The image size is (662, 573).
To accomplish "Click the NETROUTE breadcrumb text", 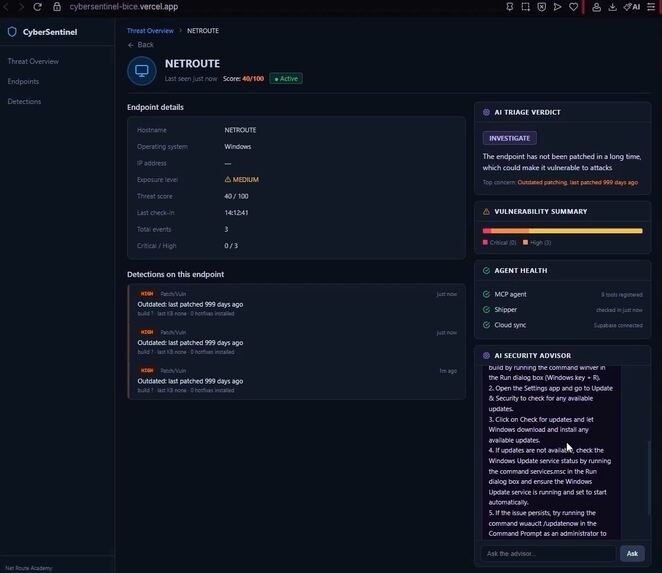I will pyautogui.click(x=203, y=31).
